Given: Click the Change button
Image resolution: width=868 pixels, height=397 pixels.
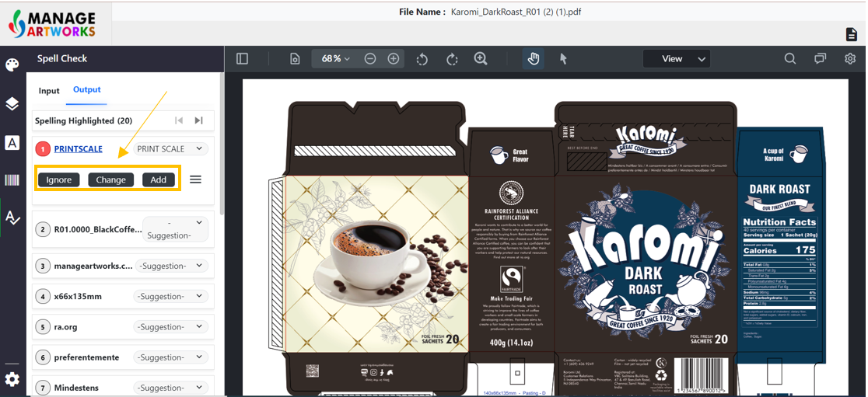Looking at the screenshot, I should 110,179.
